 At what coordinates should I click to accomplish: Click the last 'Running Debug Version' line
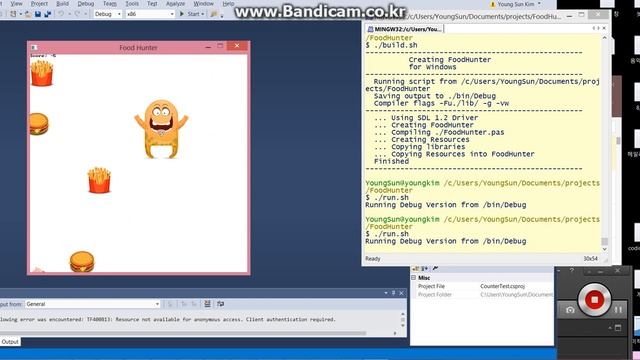(x=446, y=241)
